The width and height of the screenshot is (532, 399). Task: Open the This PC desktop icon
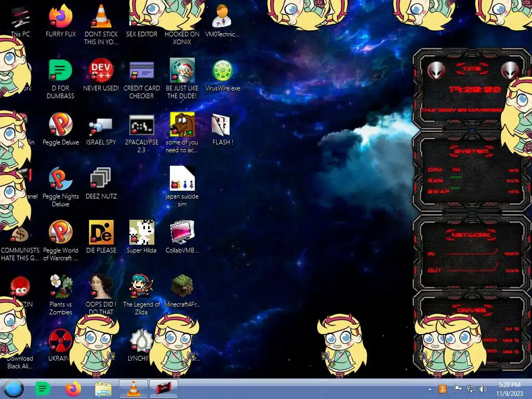pyautogui.click(x=20, y=21)
